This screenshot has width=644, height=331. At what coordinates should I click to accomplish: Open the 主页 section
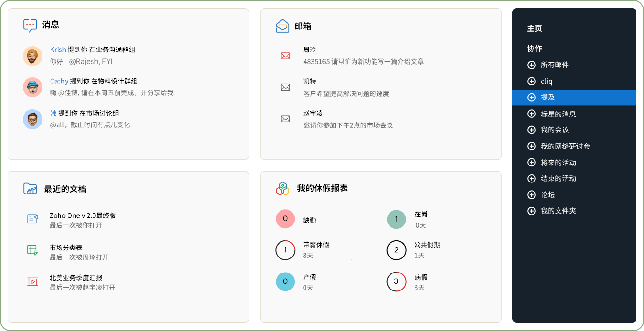point(534,28)
